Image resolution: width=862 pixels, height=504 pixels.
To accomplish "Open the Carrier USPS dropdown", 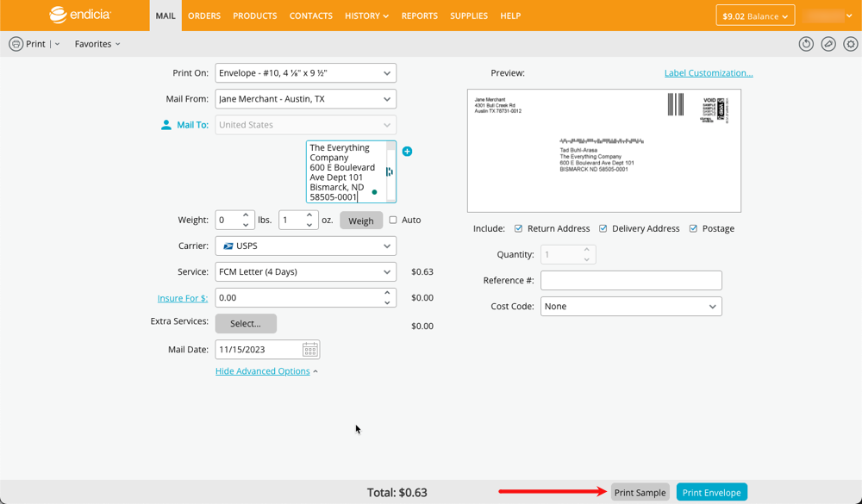I will pos(306,246).
